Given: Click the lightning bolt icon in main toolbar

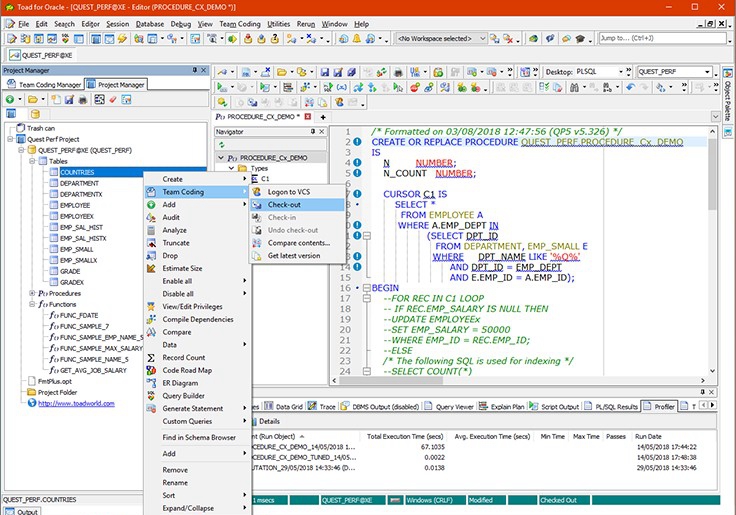Looking at the screenshot, I should (123, 38).
